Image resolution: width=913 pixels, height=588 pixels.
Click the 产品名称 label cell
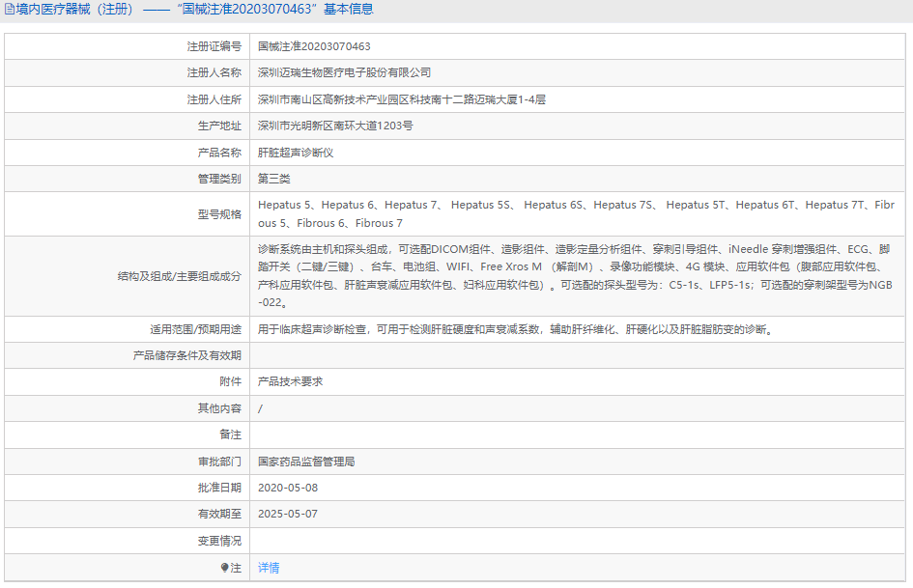(x=127, y=153)
